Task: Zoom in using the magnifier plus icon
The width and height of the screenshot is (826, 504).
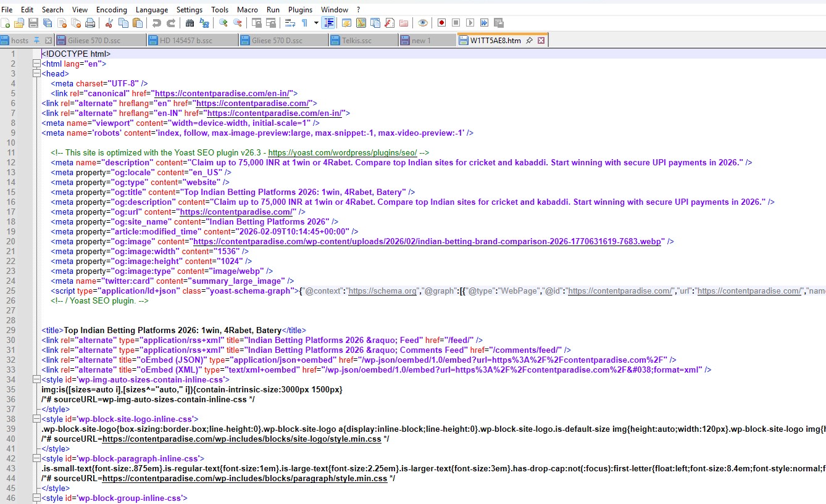Action: coord(223,23)
